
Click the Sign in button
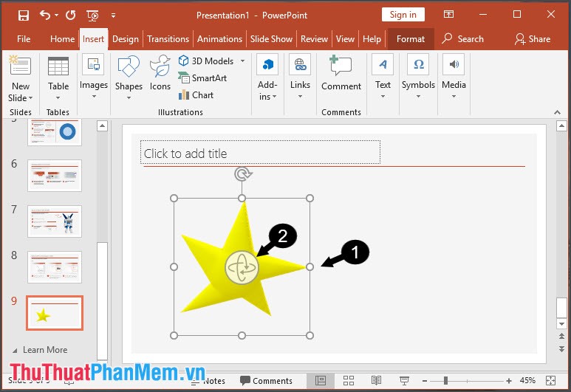point(403,15)
